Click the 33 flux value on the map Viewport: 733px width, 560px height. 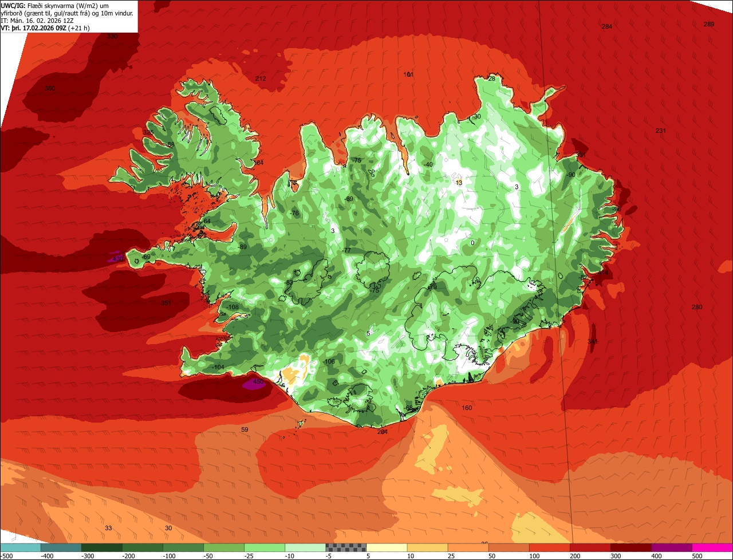coord(108,528)
